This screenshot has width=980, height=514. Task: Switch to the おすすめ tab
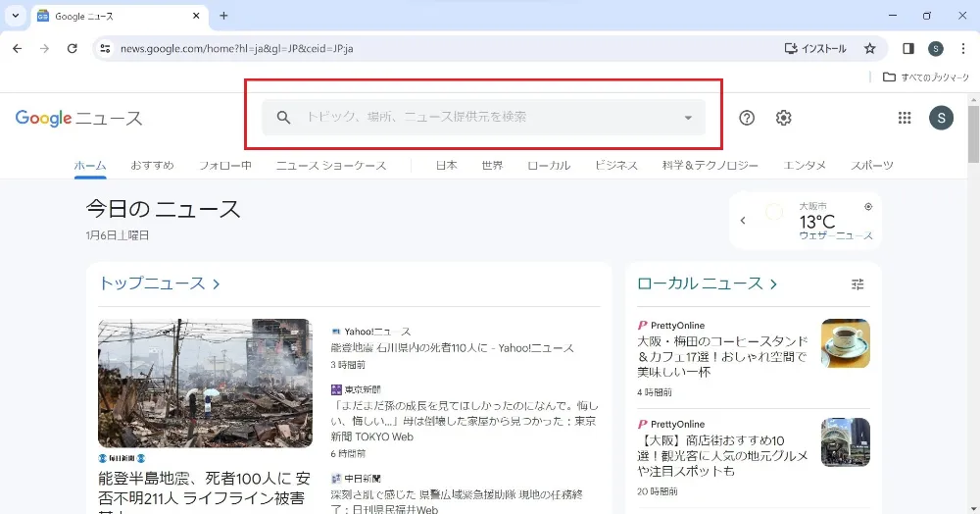(153, 166)
